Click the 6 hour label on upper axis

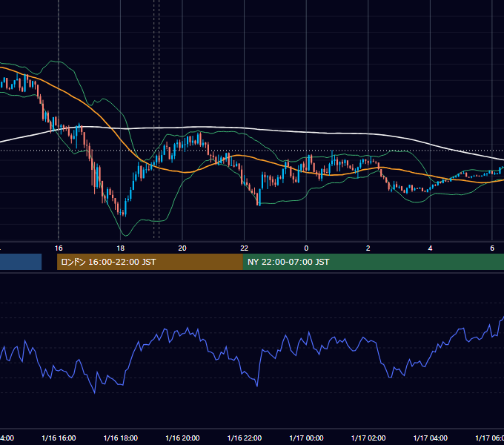pyautogui.click(x=492, y=248)
